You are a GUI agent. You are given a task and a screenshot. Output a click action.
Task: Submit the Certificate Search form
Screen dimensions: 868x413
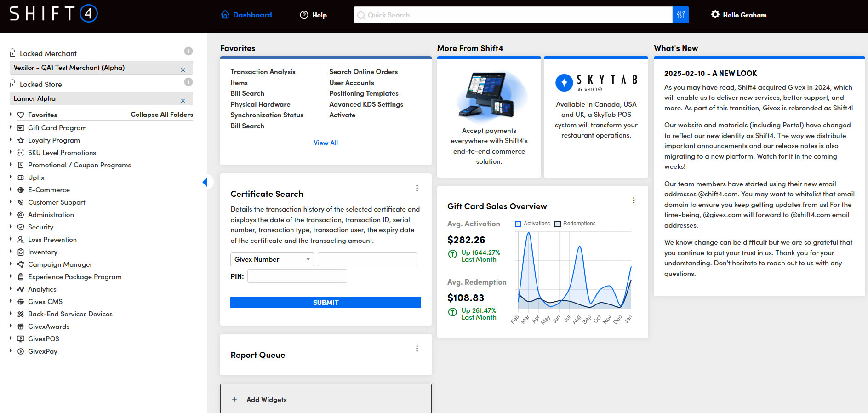coord(325,302)
